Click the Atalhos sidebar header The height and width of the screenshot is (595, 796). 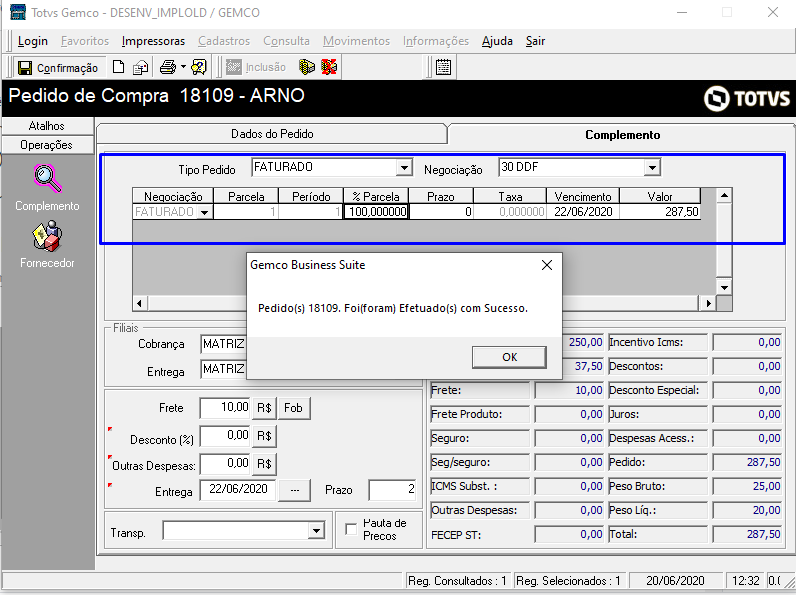click(47, 126)
